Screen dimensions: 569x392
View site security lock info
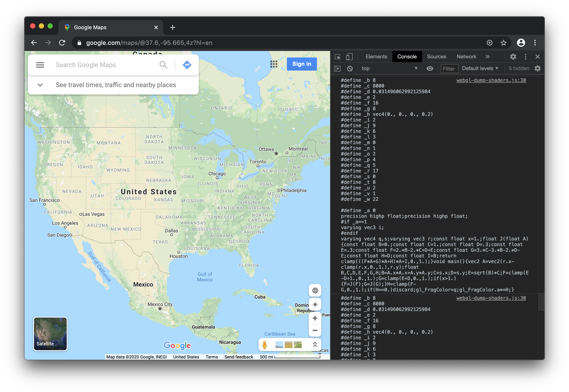point(79,43)
